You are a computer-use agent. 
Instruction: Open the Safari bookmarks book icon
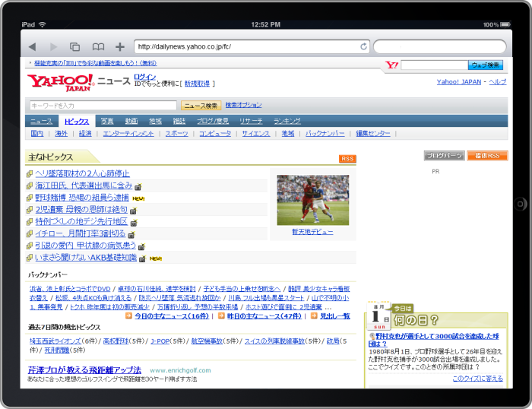tap(98, 46)
